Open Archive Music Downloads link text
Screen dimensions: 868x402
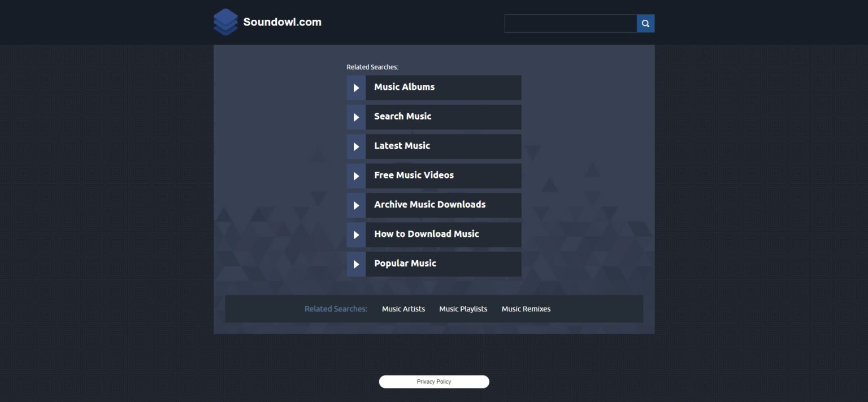point(429,205)
